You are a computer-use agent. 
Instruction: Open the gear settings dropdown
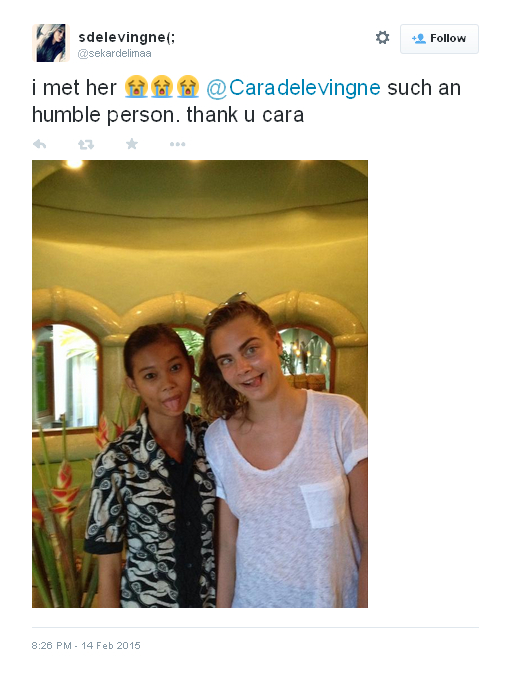382,38
